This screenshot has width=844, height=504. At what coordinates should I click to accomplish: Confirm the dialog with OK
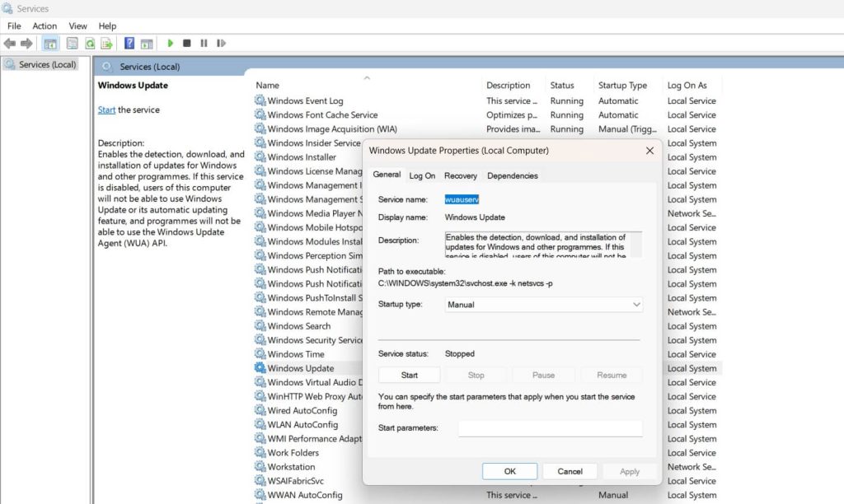coord(509,471)
